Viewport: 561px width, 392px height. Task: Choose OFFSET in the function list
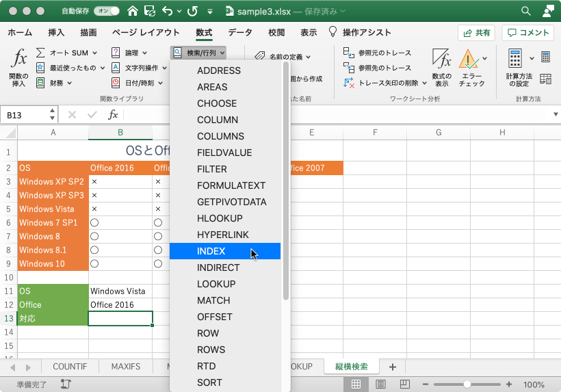click(x=225, y=317)
